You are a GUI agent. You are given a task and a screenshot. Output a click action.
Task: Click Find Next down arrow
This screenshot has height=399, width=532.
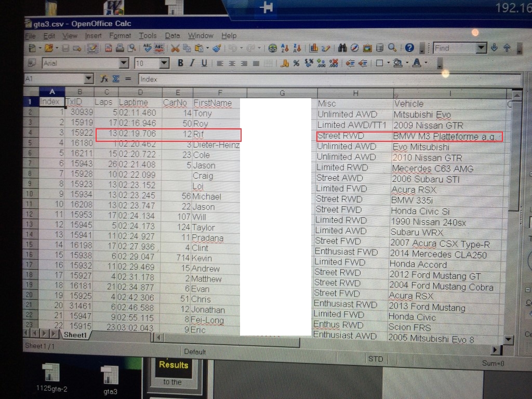494,48
